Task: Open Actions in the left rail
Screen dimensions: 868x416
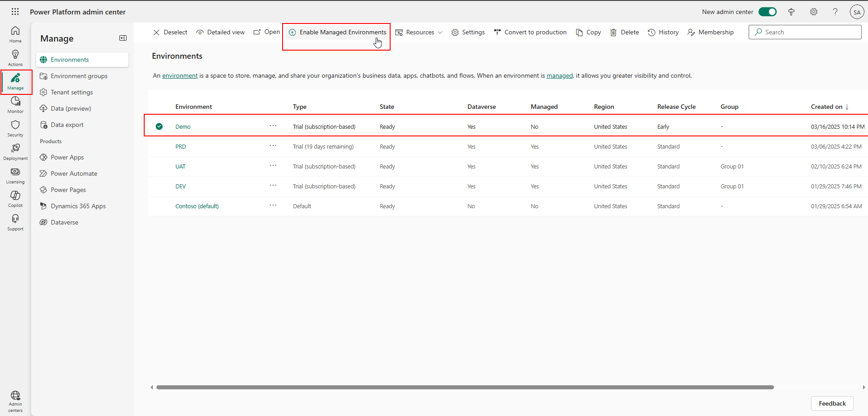Action: click(15, 58)
